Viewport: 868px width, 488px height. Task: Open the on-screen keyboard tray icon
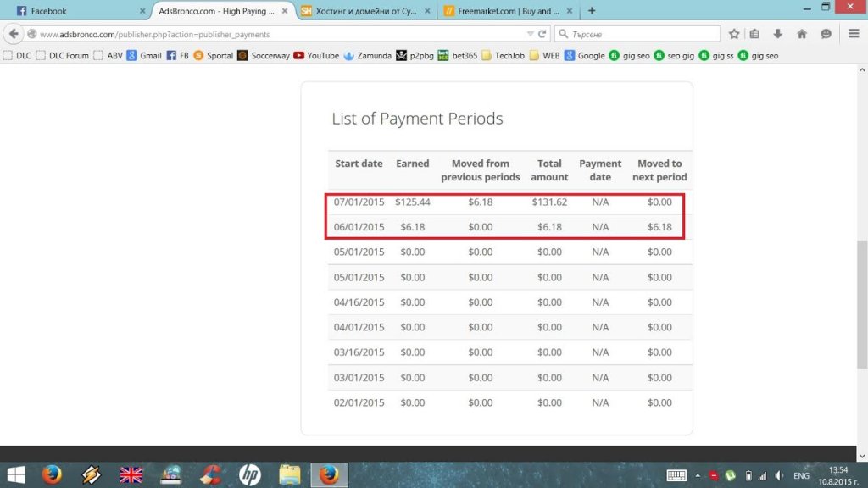click(x=676, y=475)
